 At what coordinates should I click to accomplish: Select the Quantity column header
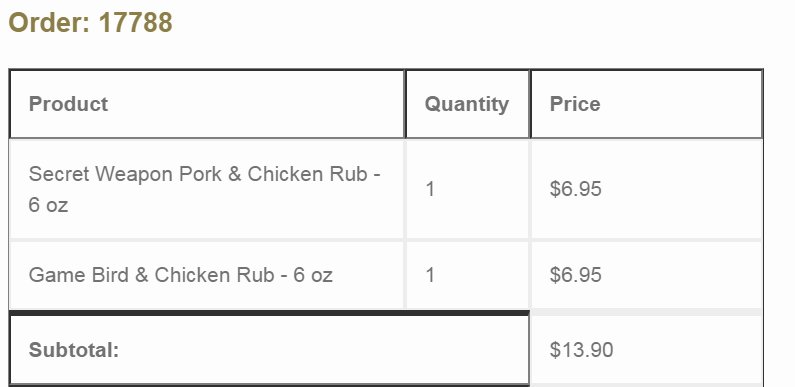(x=466, y=104)
